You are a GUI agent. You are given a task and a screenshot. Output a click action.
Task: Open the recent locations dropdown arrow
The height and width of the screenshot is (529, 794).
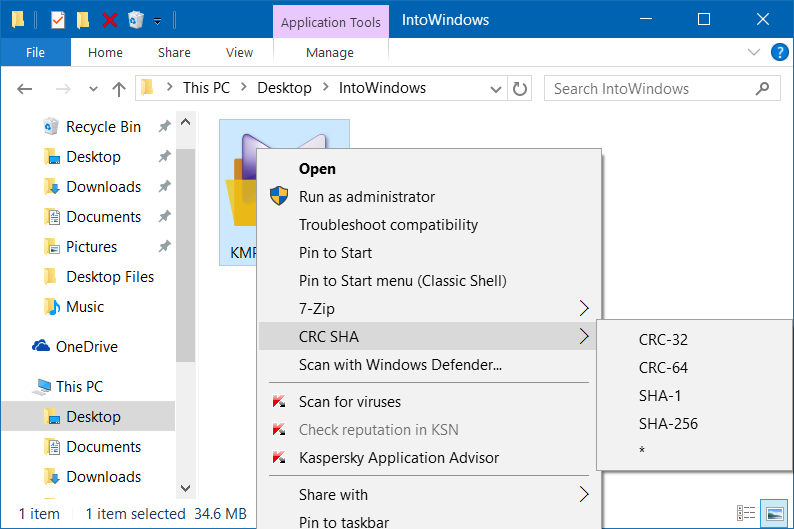pyautogui.click(x=93, y=89)
